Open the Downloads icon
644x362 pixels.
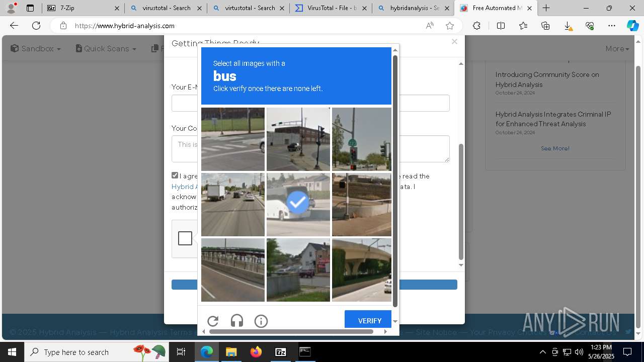tap(568, 26)
